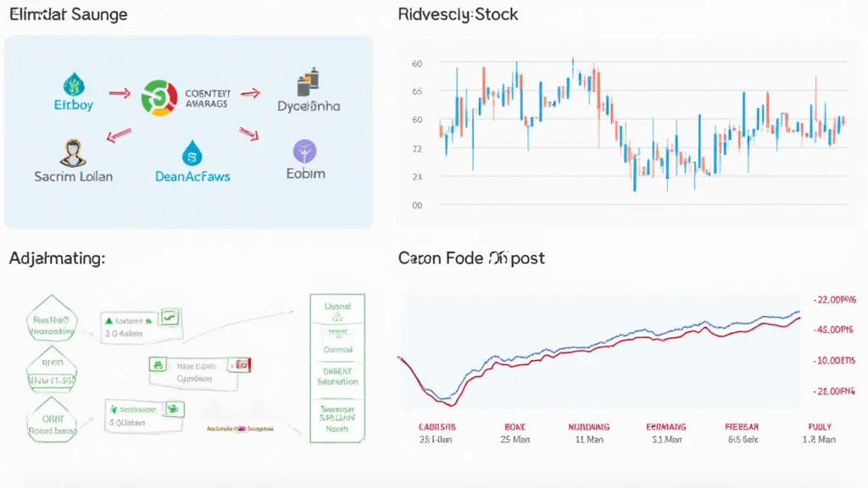The width and height of the screenshot is (868, 488).
Task: Click the purple Eobim circle icon
Action: tap(304, 152)
